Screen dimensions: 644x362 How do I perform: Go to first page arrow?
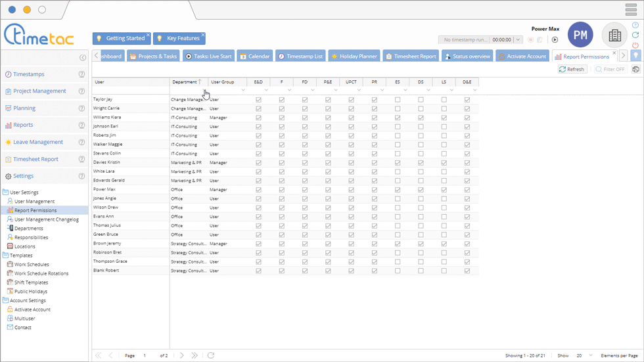click(x=98, y=355)
